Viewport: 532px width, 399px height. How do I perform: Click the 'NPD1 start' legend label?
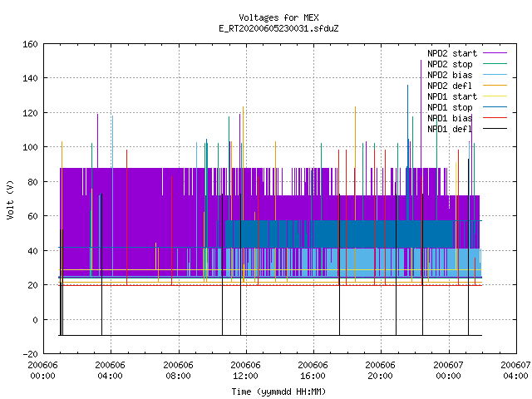click(x=452, y=96)
